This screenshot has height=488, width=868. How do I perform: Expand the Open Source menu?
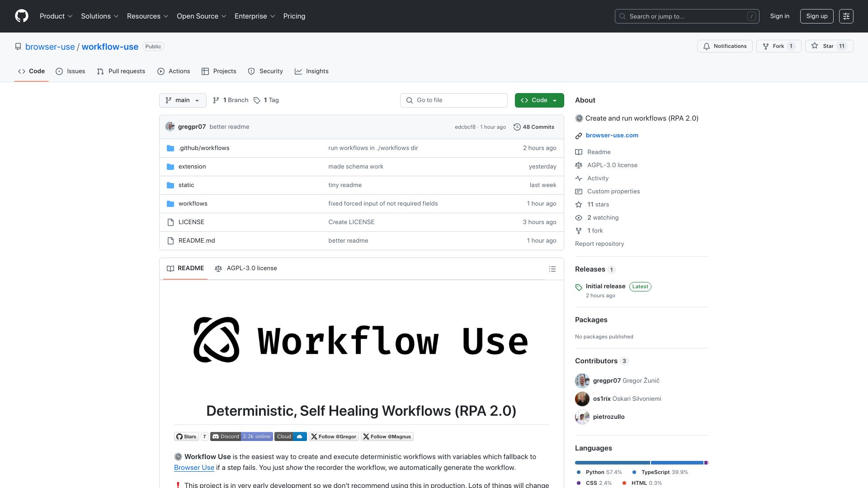202,16
